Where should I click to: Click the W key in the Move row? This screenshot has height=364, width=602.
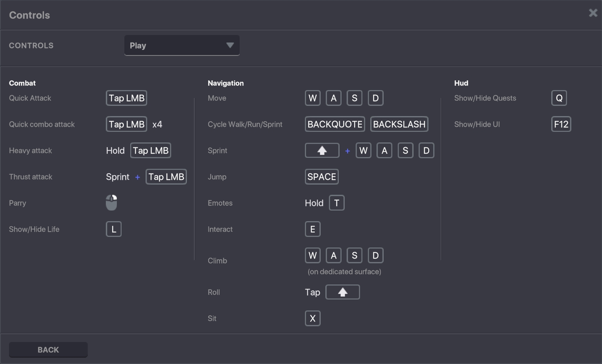312,98
